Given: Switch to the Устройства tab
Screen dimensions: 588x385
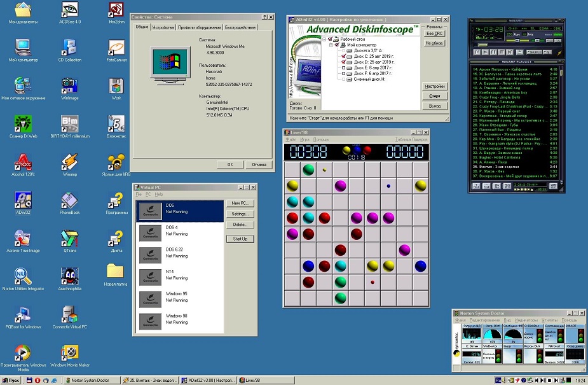Looking at the screenshot, I should 163,27.
